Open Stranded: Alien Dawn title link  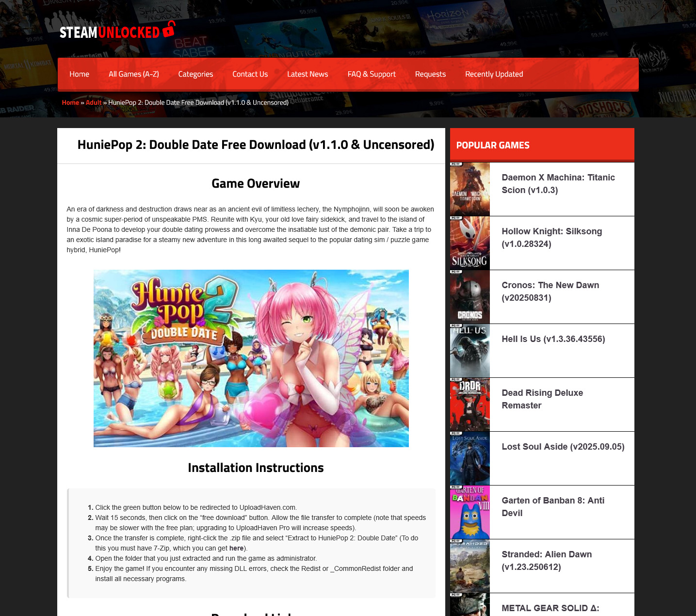coord(547,561)
